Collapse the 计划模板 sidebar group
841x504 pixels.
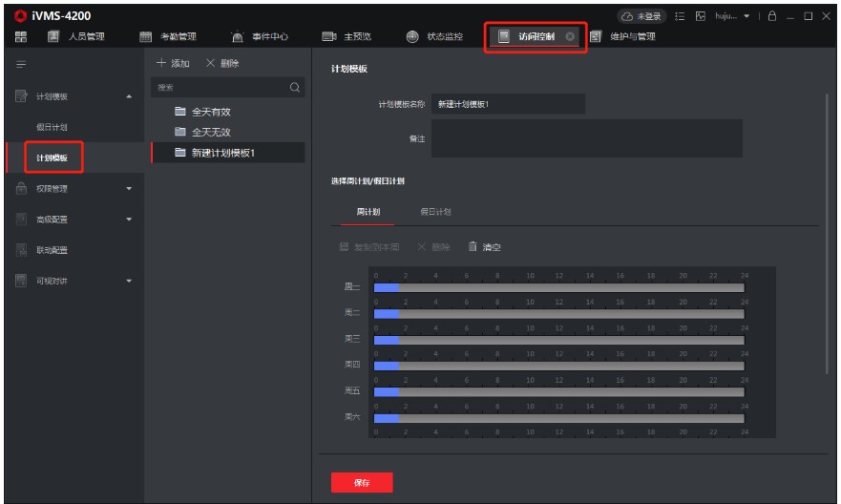[x=129, y=96]
